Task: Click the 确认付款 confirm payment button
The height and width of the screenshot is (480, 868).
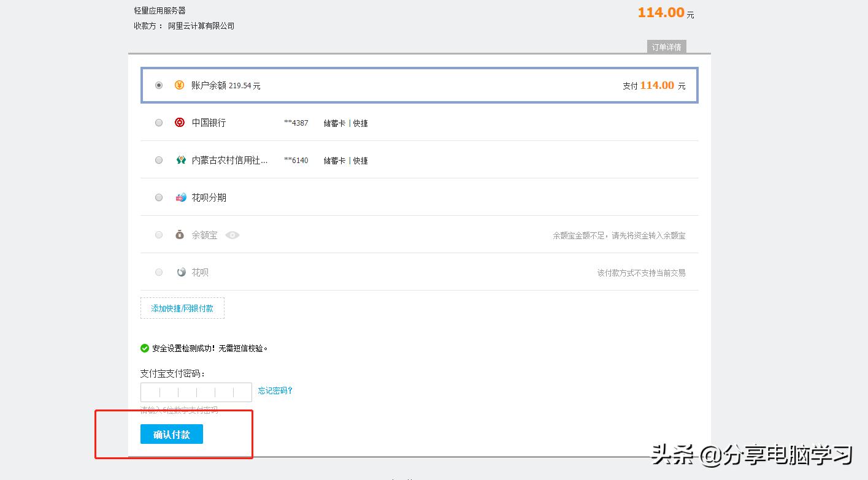Action: click(171, 434)
